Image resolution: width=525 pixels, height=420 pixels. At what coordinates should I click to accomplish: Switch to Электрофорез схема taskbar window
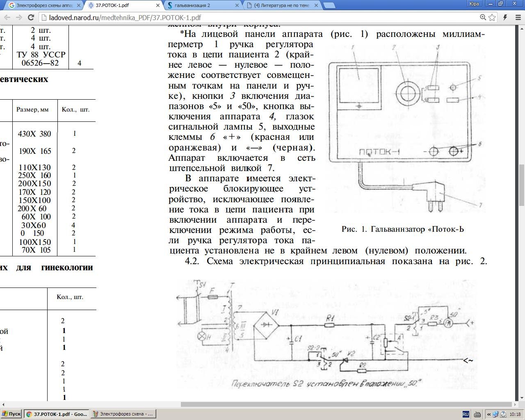tap(123, 414)
